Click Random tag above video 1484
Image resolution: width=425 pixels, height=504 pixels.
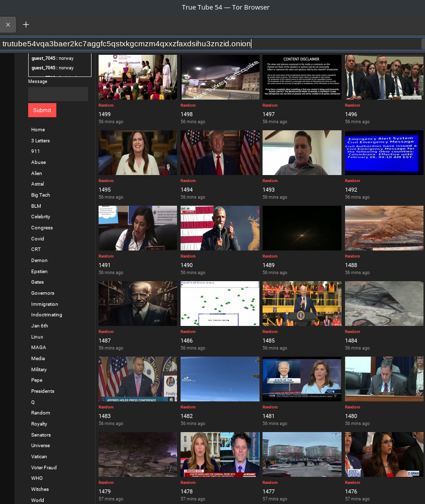point(353,331)
